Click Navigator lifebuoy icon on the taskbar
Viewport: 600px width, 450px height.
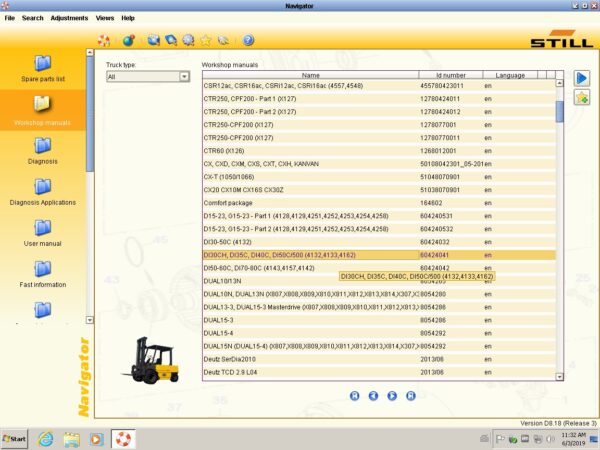tap(123, 439)
